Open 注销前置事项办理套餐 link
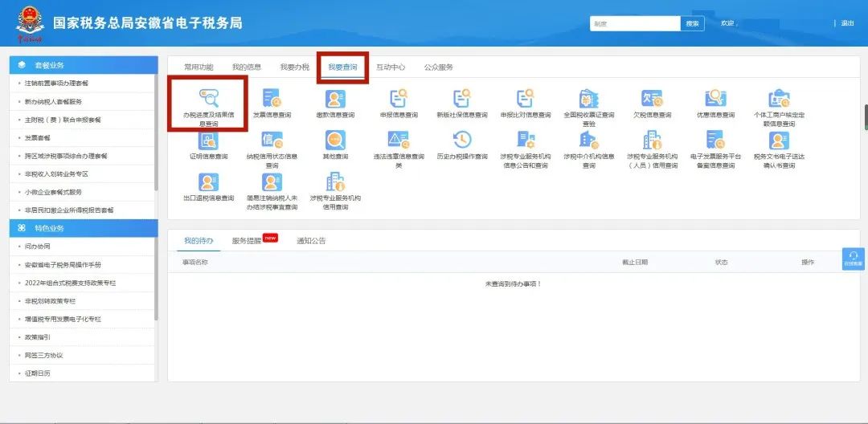The height and width of the screenshot is (424, 868). [56, 84]
